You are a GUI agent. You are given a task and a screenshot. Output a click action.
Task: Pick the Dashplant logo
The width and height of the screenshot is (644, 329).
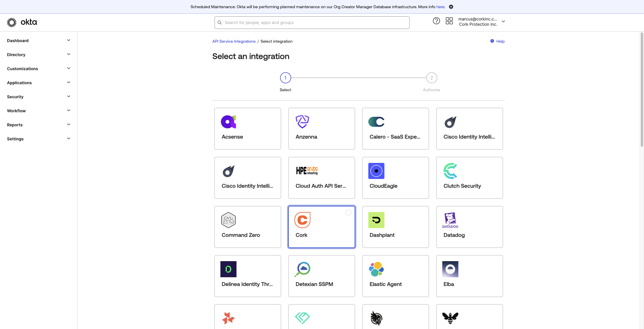376,220
